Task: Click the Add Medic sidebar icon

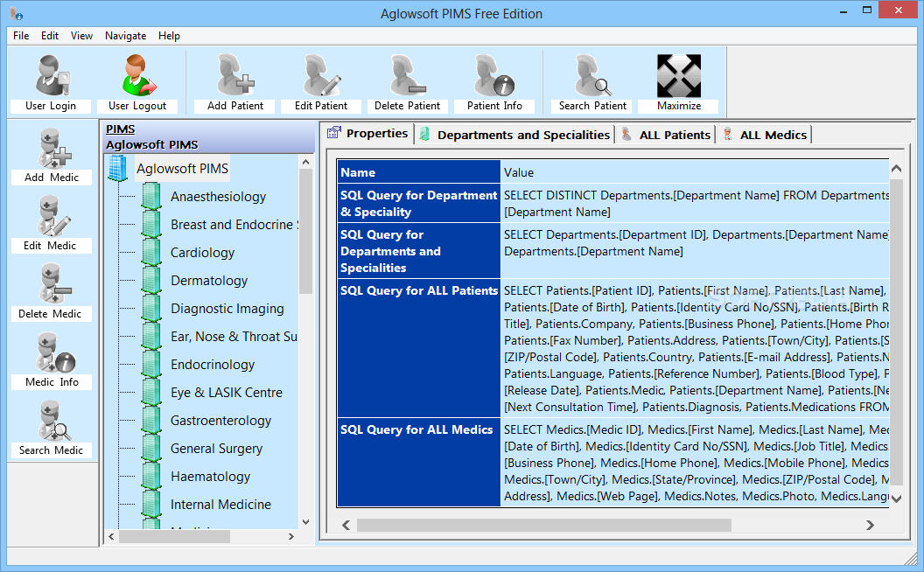Action: (53, 148)
